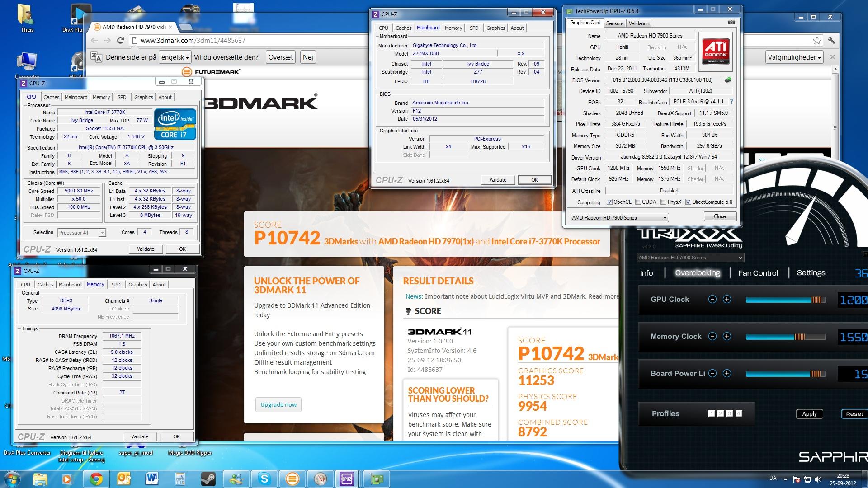This screenshot has height=488, width=868.
Task: Click Upgrade now on the 3DMark page
Action: (278, 404)
